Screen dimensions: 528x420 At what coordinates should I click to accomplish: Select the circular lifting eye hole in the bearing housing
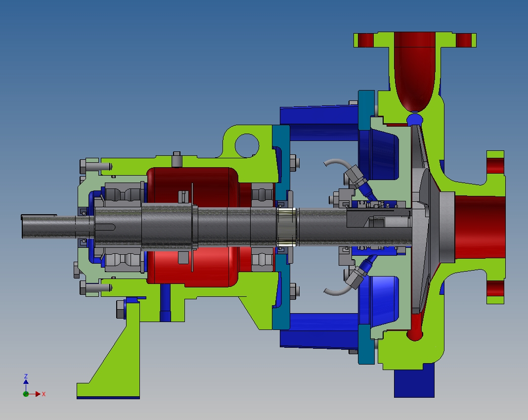click(x=247, y=145)
